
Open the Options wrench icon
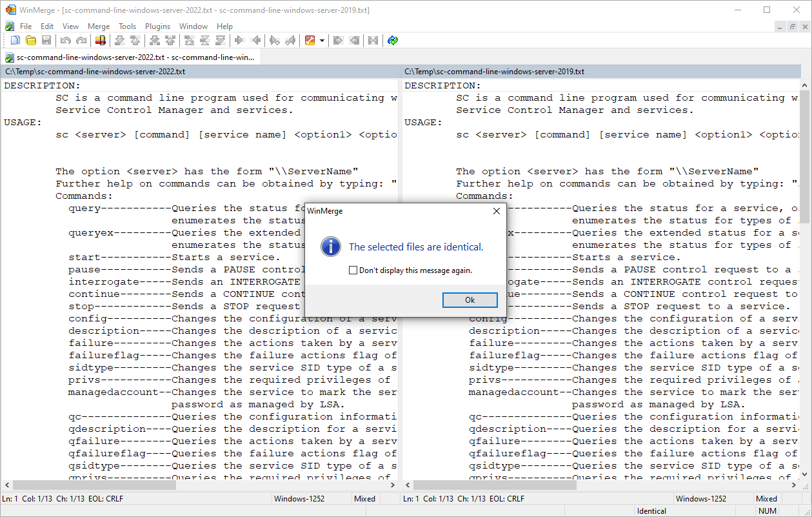pos(310,41)
